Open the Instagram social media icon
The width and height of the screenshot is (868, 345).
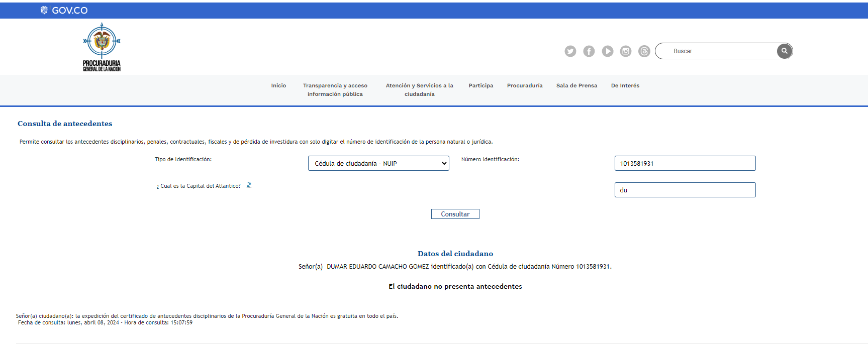point(626,51)
